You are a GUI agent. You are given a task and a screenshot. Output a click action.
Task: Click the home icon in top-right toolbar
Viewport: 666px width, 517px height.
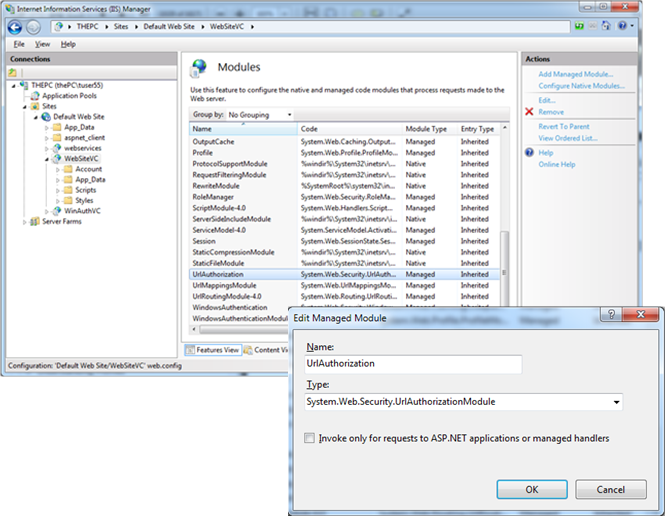(606, 26)
